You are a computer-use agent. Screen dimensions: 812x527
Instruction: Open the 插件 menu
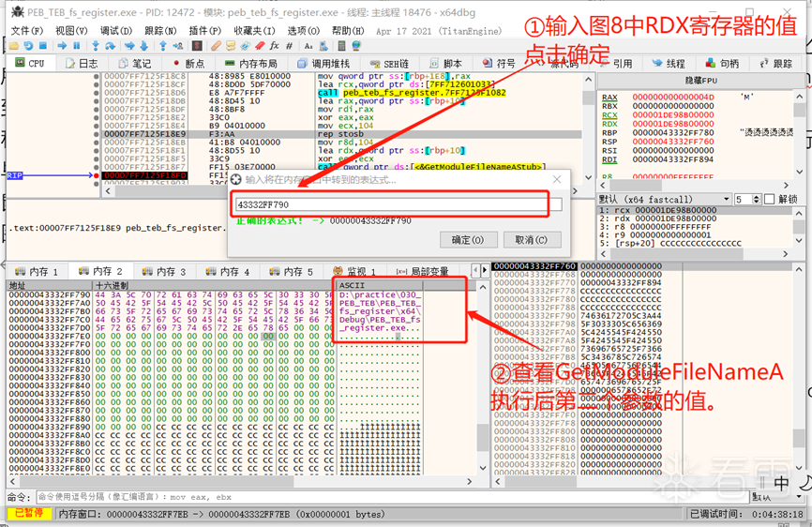click(x=204, y=31)
